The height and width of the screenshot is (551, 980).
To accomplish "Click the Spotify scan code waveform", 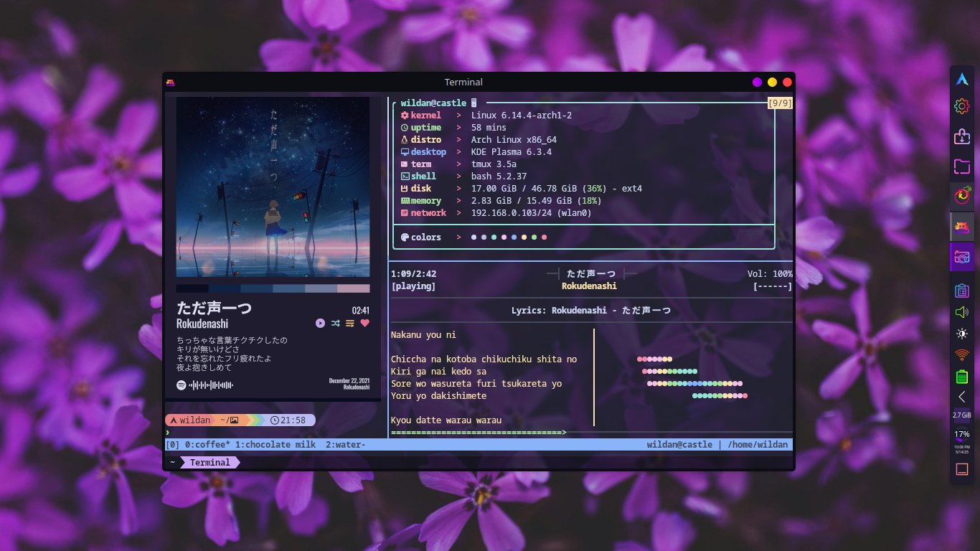I will point(212,385).
